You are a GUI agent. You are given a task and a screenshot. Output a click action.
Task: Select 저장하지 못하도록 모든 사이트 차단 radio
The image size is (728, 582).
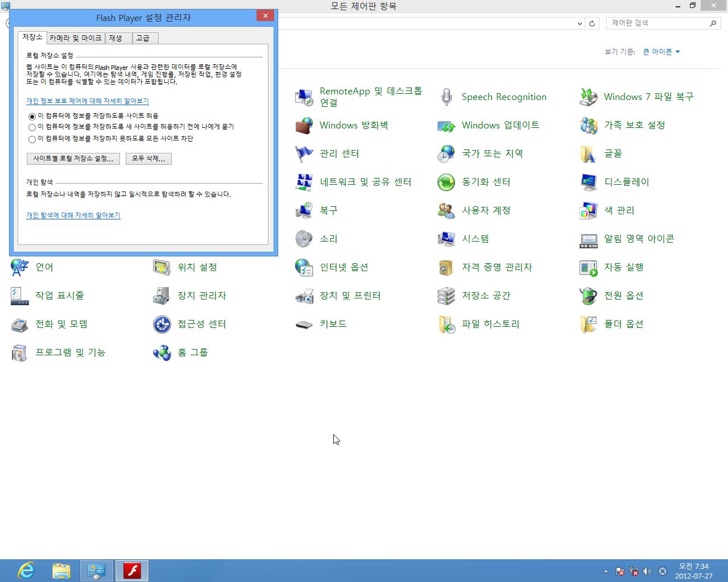[x=32, y=139]
